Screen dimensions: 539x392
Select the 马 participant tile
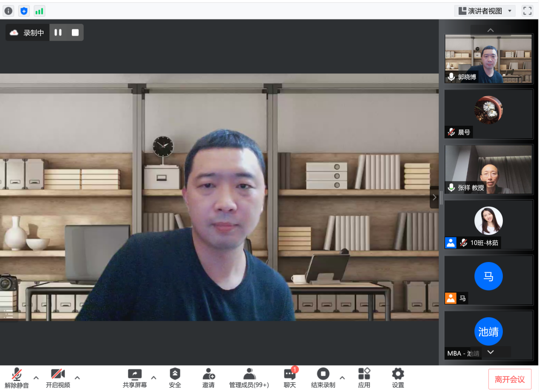click(x=488, y=280)
